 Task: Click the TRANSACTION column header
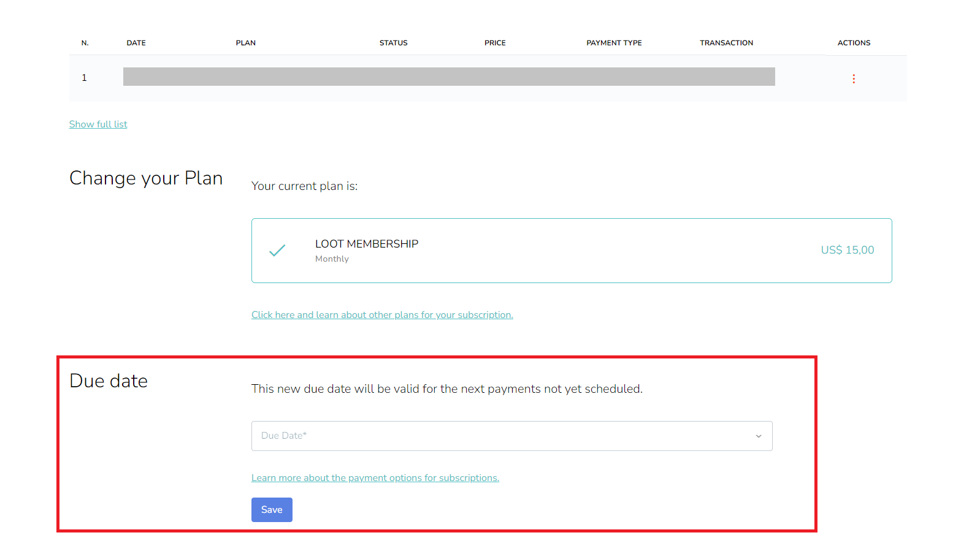(726, 43)
